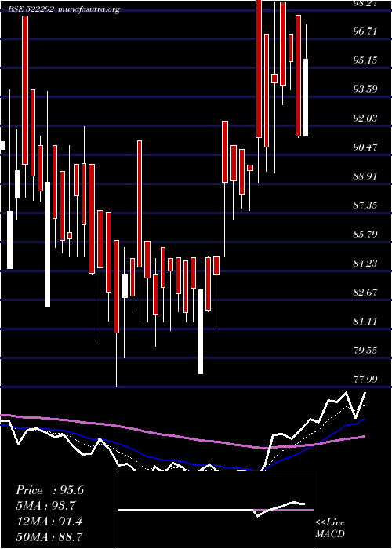Viewport: 392px width, 549px height.
Task: Click the 81.11 price axis label
Action: [x=365, y=322]
